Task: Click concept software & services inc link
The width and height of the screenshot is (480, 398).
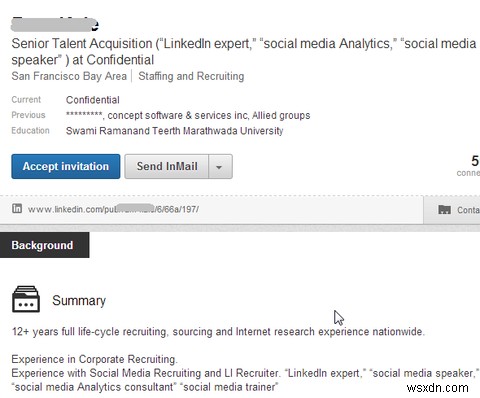Action: [178, 115]
